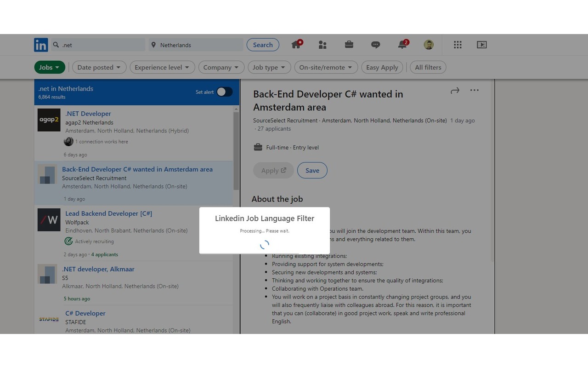Viewport: 588px width, 368px height.
Task: Click '4 applicants' text
Action: point(105,254)
